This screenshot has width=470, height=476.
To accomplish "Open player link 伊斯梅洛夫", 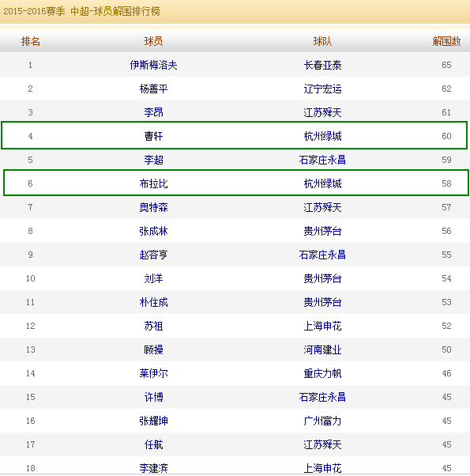I will 153,65.
